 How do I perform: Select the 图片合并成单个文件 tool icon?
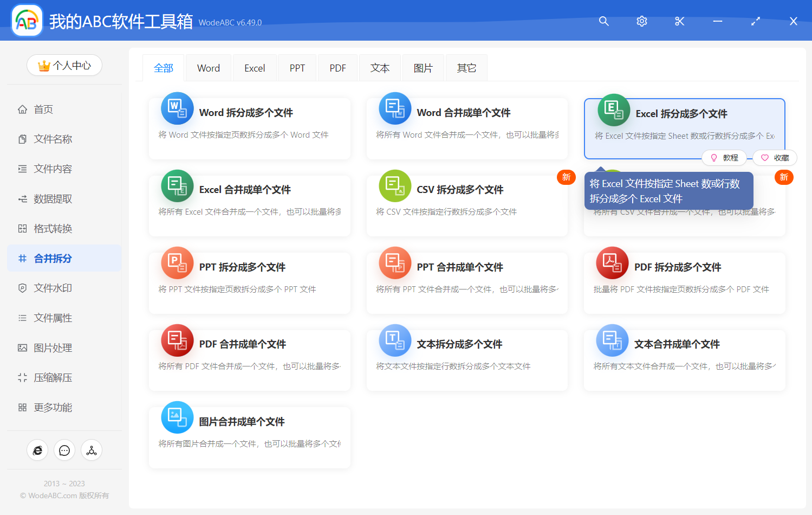click(x=177, y=417)
